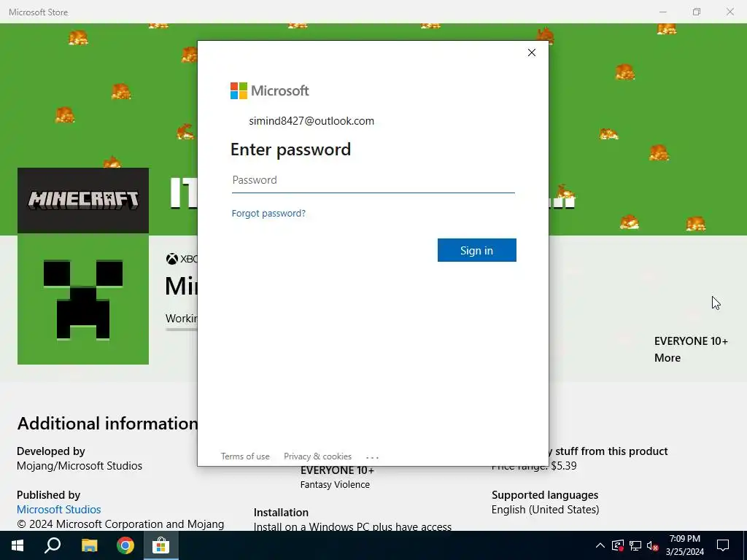Viewport: 747px width, 560px height.
Task: Click the Mojang/Microsoft Studios developer text
Action: coord(80,466)
